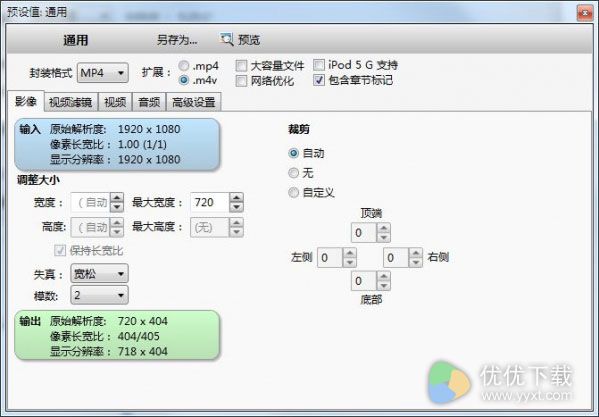Decrease 宽度 with down arrow
This screenshot has width=599, height=417.
pos(117,207)
